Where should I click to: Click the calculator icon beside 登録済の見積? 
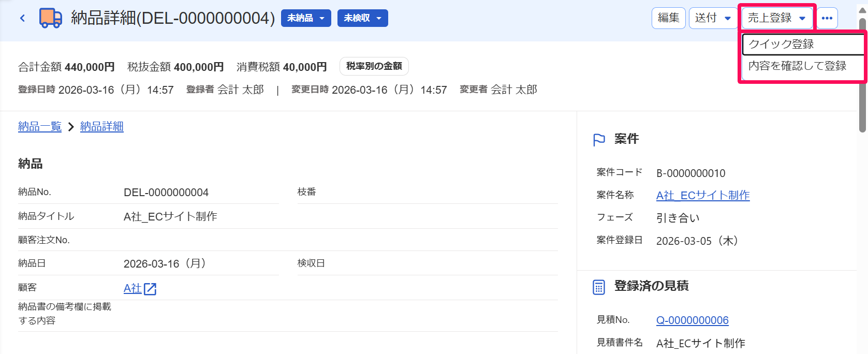tap(599, 287)
